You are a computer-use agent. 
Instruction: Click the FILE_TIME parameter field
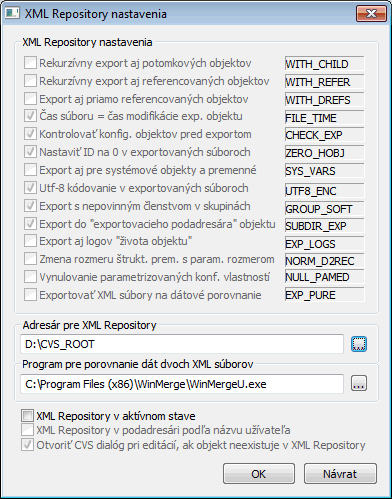point(325,118)
